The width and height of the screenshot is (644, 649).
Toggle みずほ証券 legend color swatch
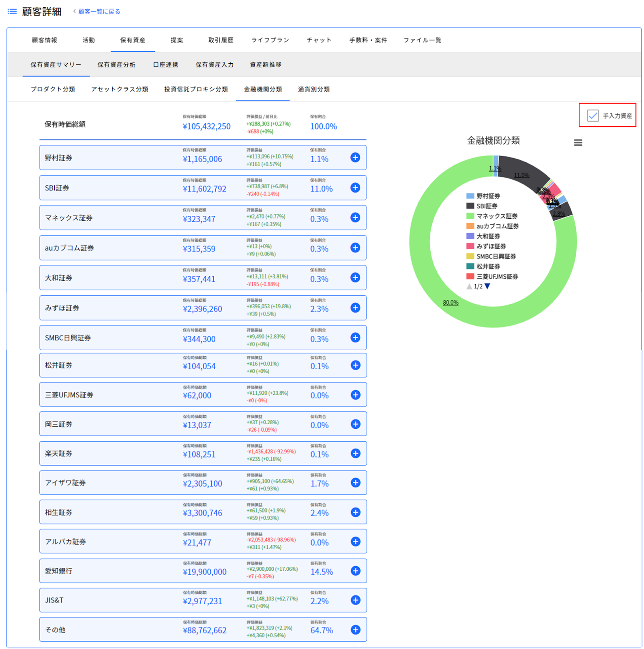(x=470, y=246)
